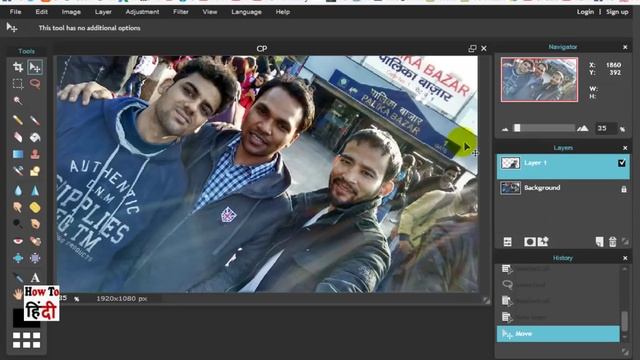Select the Drawing shapes tool
This screenshot has height=360, width=640.
click(x=35, y=171)
